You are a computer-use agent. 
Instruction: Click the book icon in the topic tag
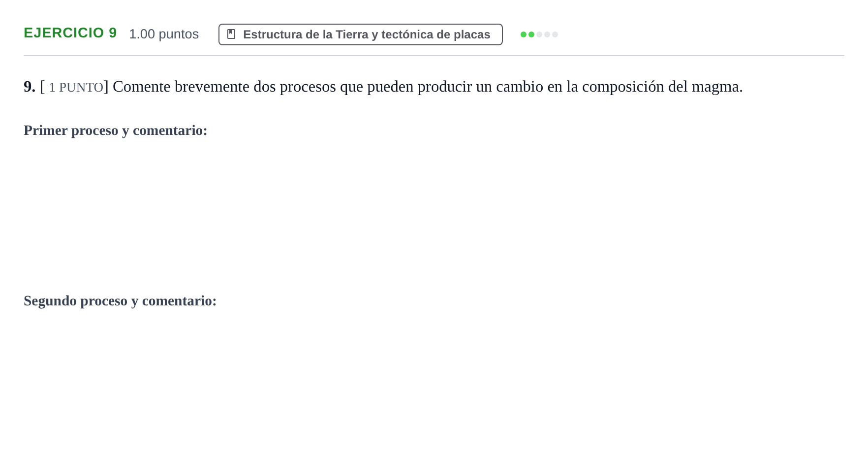[231, 34]
